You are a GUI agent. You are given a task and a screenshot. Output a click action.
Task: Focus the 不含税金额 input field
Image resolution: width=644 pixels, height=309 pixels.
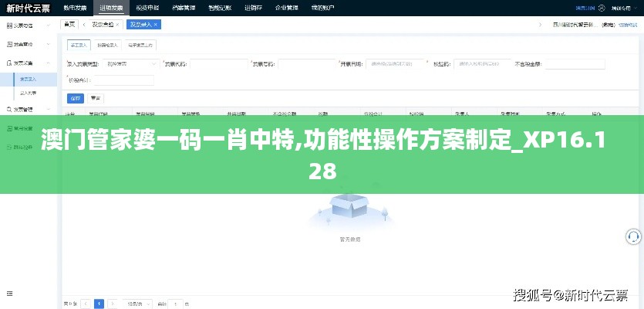[575, 64]
